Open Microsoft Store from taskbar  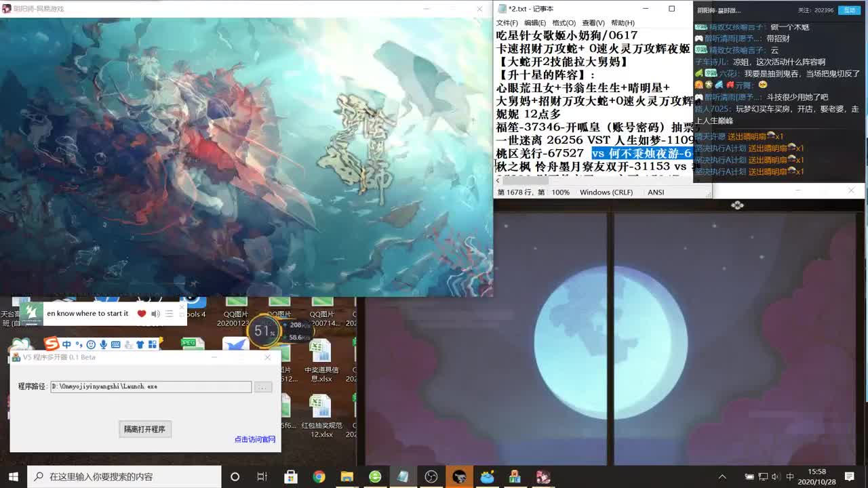tap(291, 476)
